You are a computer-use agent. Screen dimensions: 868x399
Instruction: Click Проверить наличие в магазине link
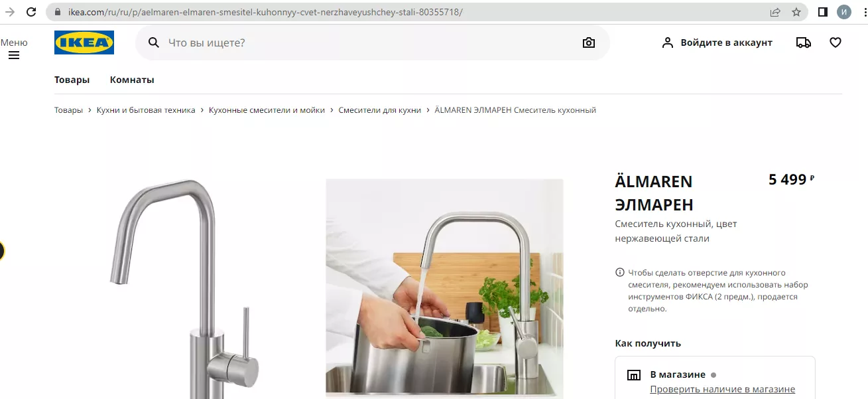pyautogui.click(x=722, y=390)
